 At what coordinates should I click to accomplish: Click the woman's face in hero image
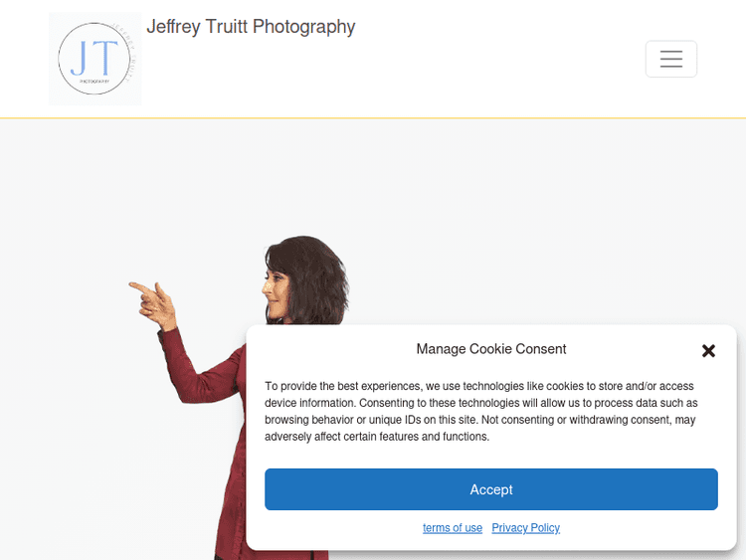pyautogui.click(x=275, y=295)
